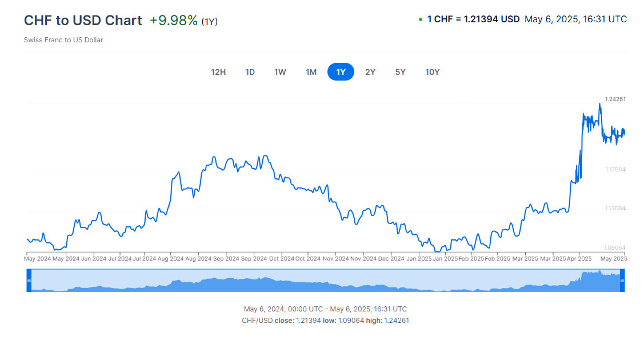Click the green live status dot
This screenshot has width=644, height=348.
click(x=421, y=19)
